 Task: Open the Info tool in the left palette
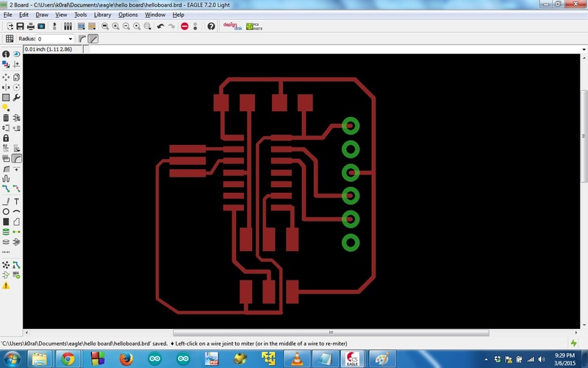tap(6, 54)
